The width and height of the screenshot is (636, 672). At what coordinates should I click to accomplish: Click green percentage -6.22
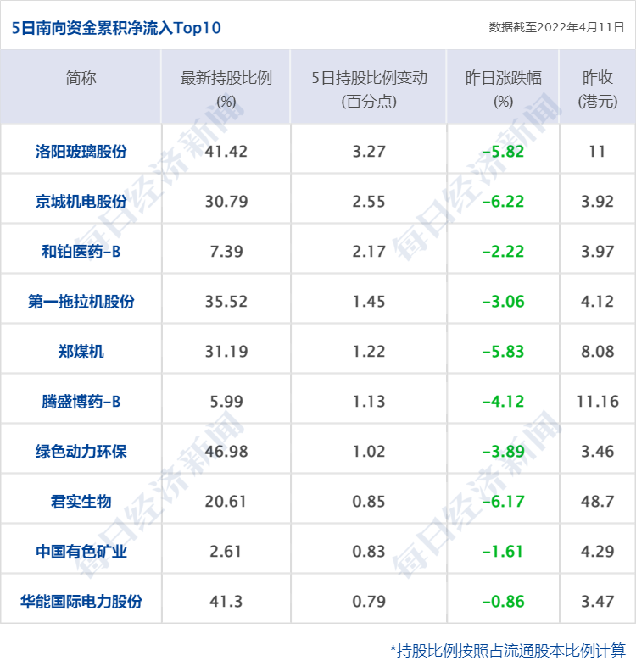pos(503,202)
